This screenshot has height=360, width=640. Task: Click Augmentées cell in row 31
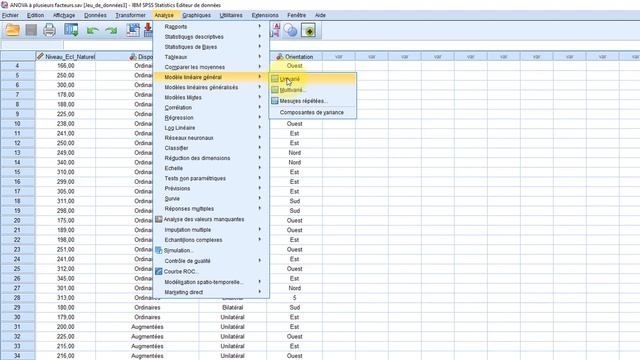point(147,327)
